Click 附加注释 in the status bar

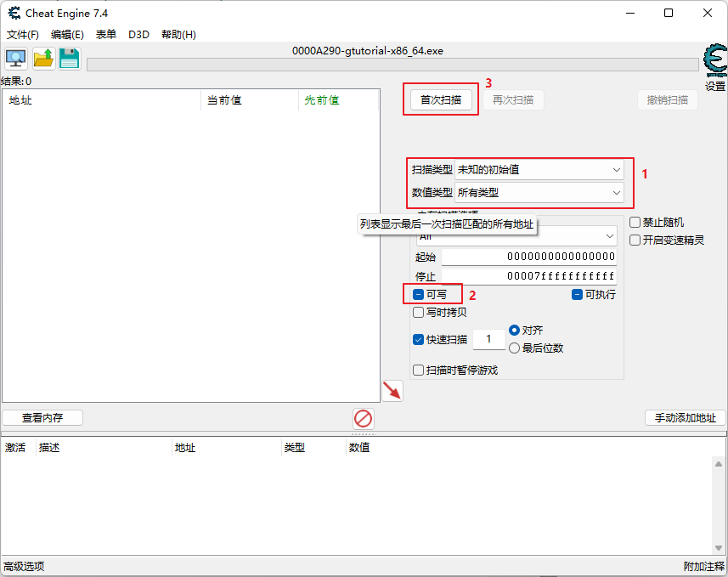[704, 566]
